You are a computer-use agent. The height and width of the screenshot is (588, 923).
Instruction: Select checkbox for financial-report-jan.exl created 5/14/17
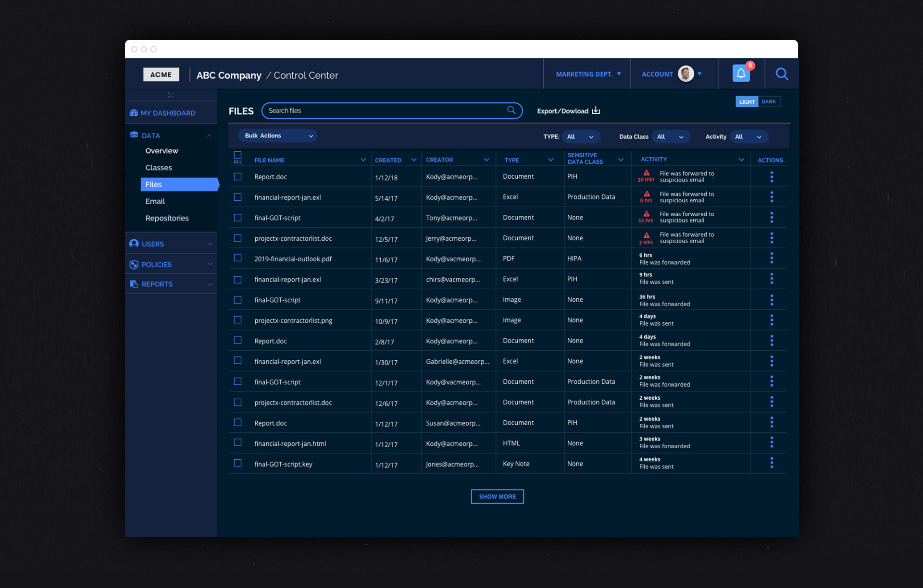tap(237, 197)
